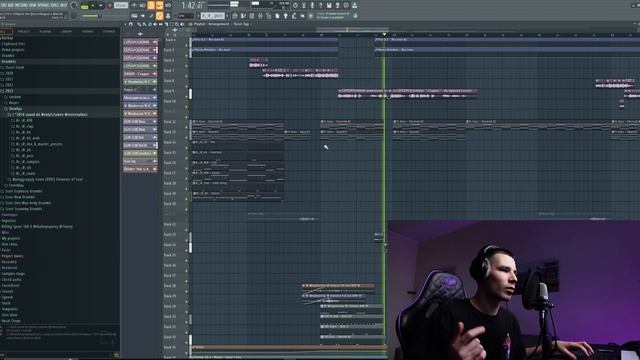
Task: Select the long audio clip on Track 9
Action: (407, 94)
